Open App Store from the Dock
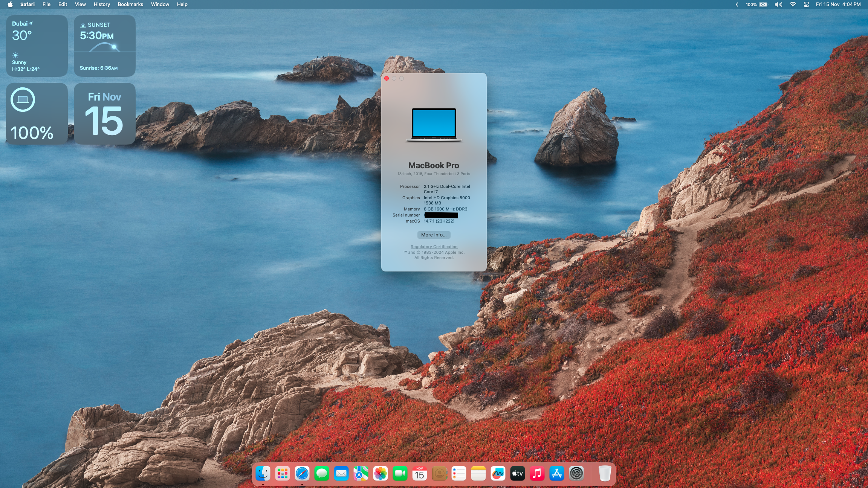 pyautogui.click(x=557, y=473)
